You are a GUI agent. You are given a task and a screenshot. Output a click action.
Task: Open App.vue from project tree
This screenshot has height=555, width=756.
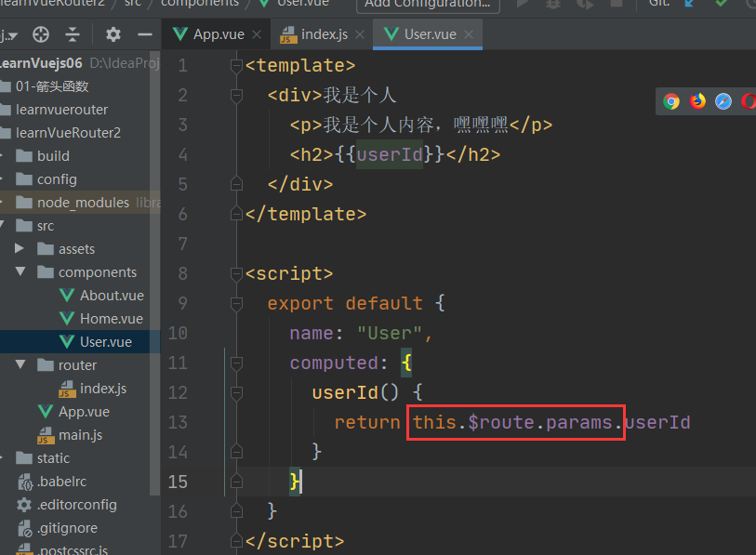(x=84, y=412)
